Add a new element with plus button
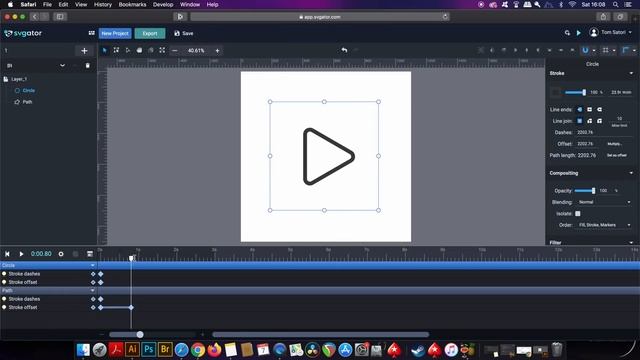The image size is (640, 360). (84, 51)
